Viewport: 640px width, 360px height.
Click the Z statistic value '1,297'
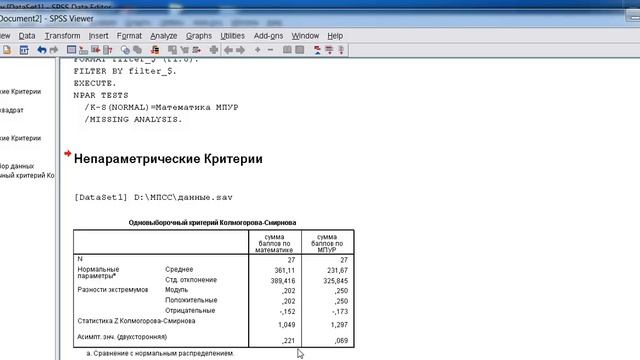click(x=339, y=324)
